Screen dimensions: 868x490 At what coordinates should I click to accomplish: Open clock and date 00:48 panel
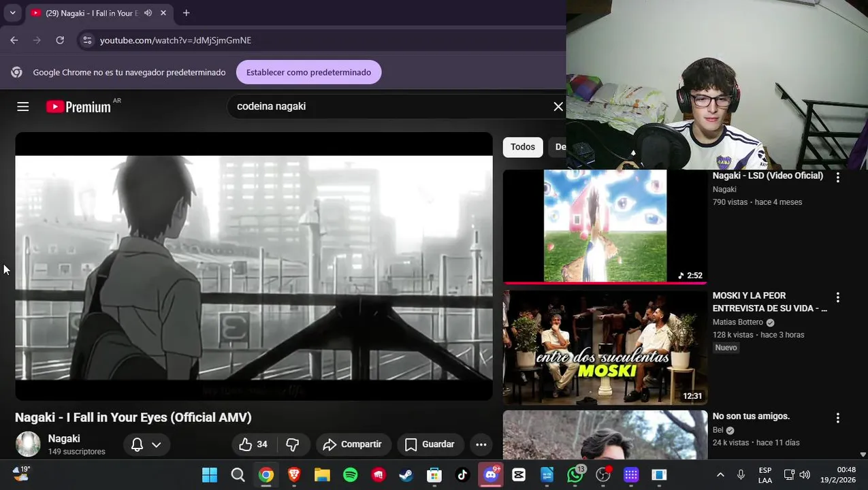pos(839,475)
